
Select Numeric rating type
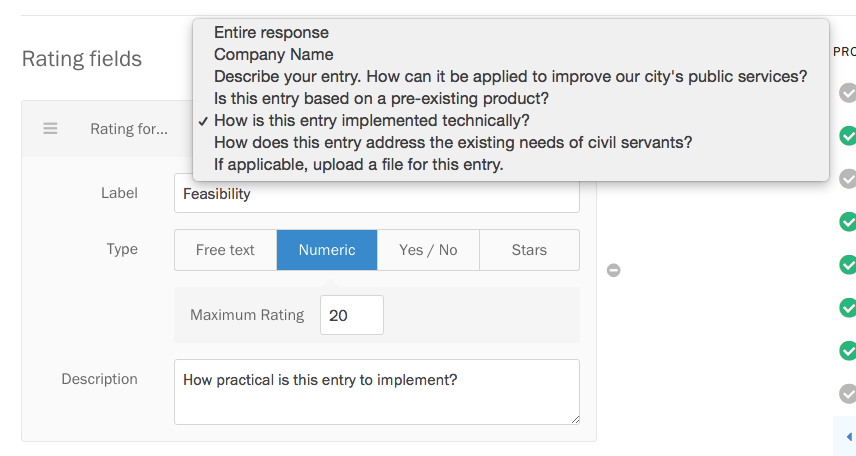tap(327, 250)
